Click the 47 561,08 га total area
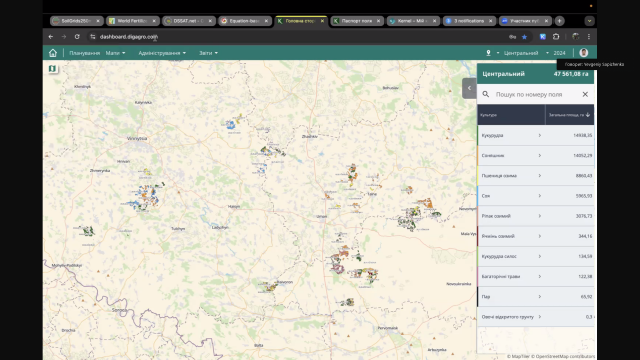The image size is (640, 360). coord(571,74)
